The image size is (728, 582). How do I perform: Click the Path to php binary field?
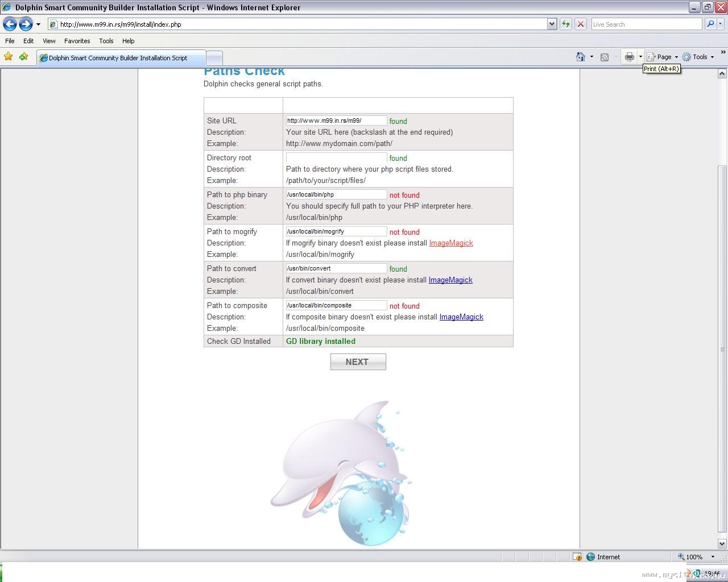pos(336,194)
